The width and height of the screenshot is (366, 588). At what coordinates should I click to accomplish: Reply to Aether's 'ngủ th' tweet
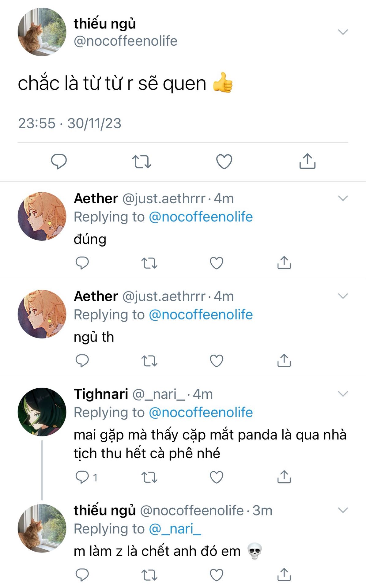tap(82, 361)
